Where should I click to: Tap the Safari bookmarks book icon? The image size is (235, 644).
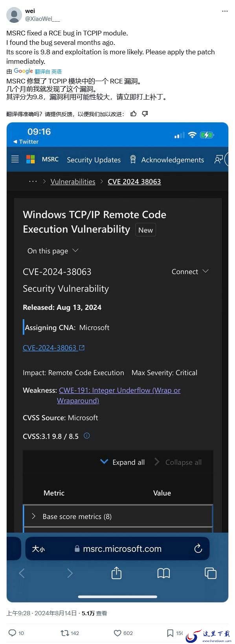pyautogui.click(x=163, y=573)
